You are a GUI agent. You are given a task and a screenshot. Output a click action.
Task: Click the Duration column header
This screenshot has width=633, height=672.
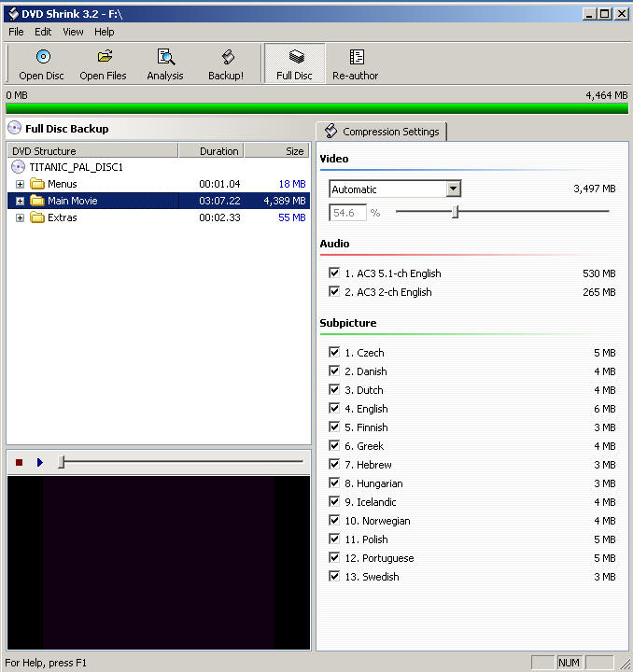[211, 151]
